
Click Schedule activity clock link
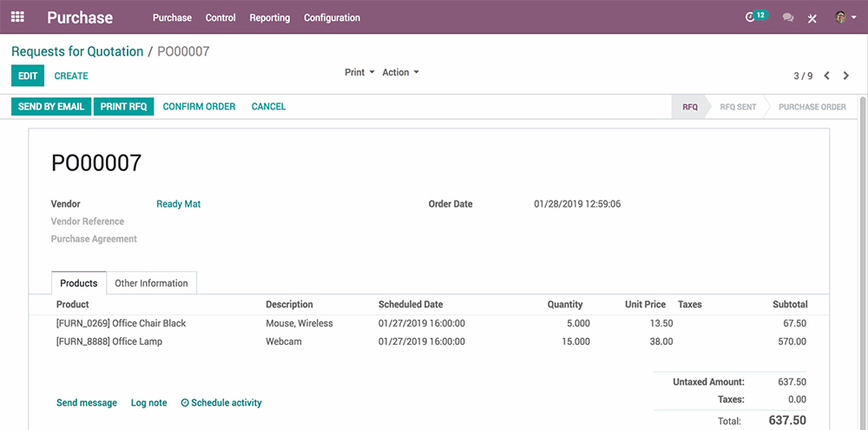click(x=221, y=403)
